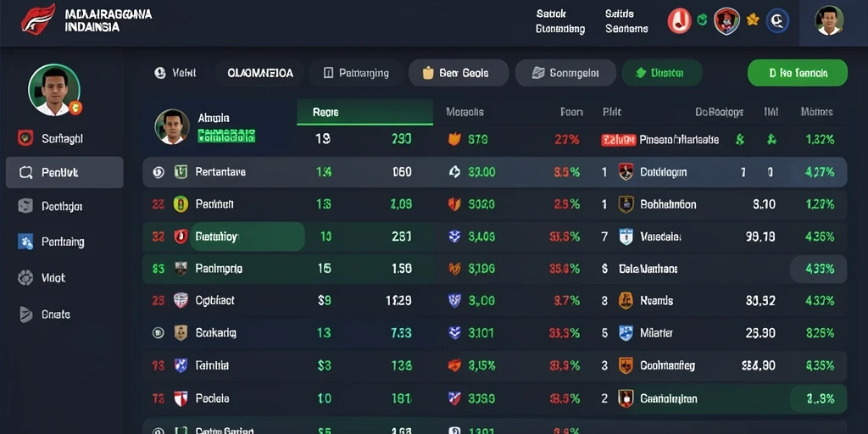Open user avatar in top-right corner

pyautogui.click(x=829, y=21)
